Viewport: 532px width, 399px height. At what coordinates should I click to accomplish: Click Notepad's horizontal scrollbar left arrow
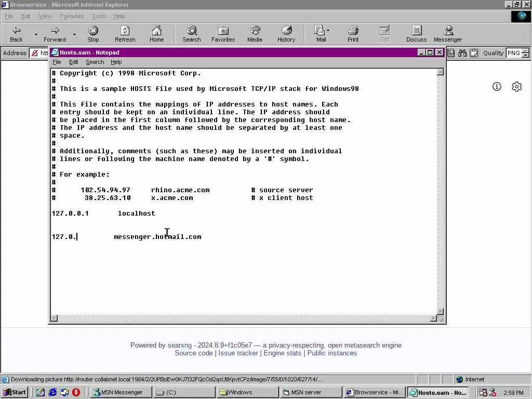54,318
